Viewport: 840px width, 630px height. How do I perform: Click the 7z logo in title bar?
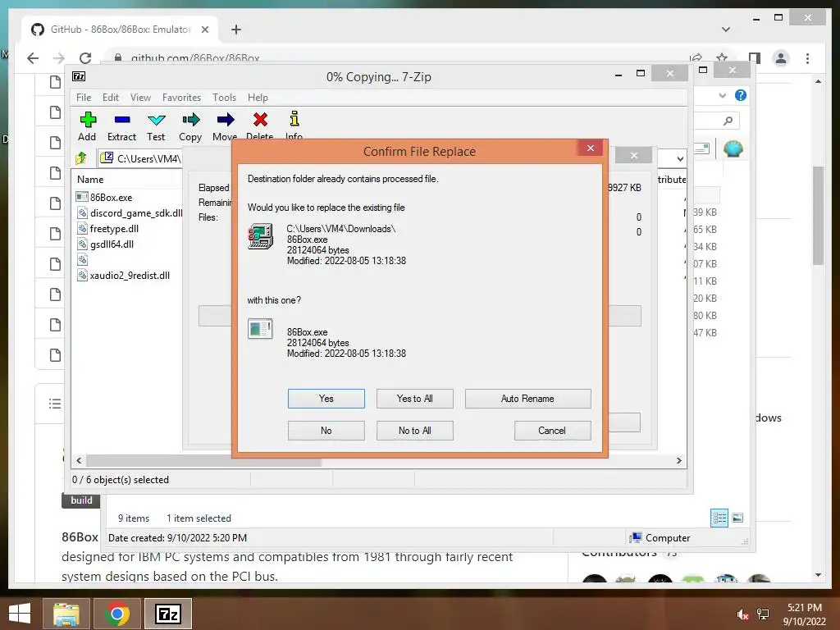click(79, 76)
